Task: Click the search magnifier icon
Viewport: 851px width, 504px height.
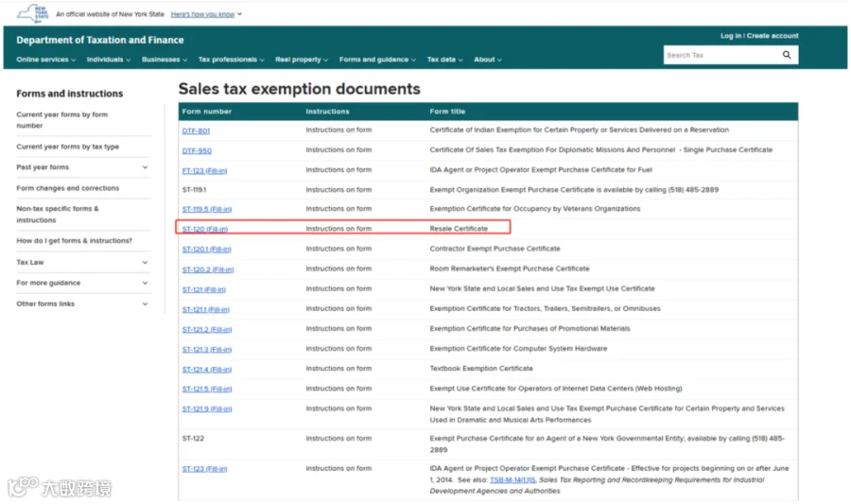Action: coord(787,55)
